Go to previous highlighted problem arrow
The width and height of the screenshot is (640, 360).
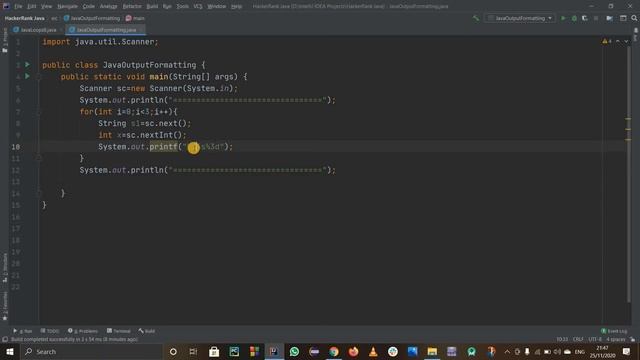pyautogui.click(x=618, y=41)
